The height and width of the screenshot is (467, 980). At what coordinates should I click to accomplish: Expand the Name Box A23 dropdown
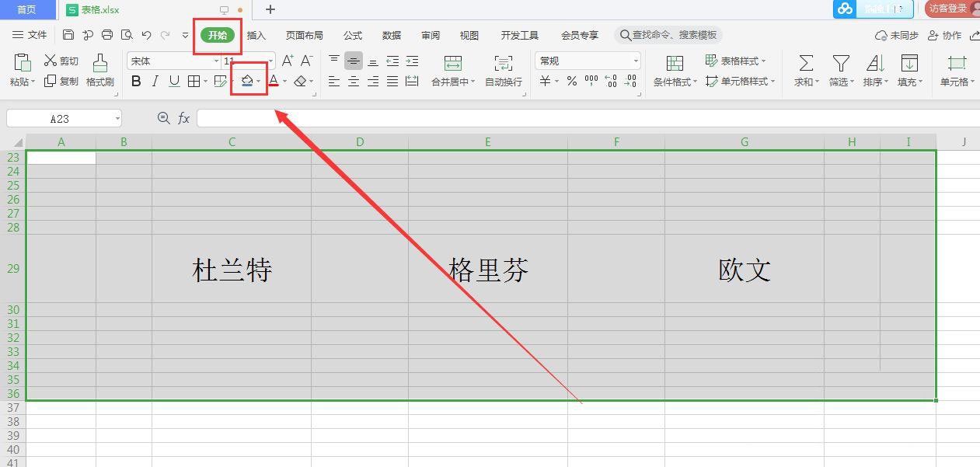[x=117, y=119]
